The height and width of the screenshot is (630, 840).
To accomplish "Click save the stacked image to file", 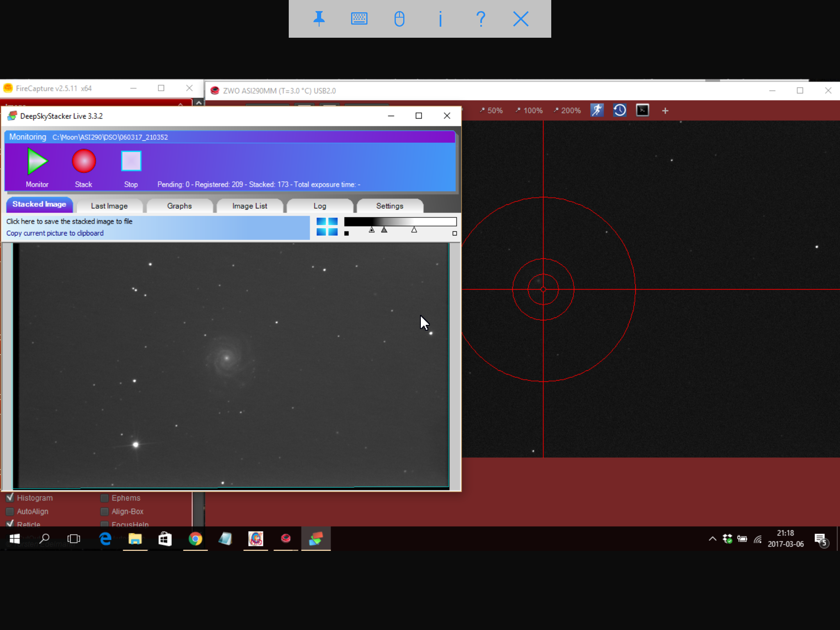I will [69, 221].
